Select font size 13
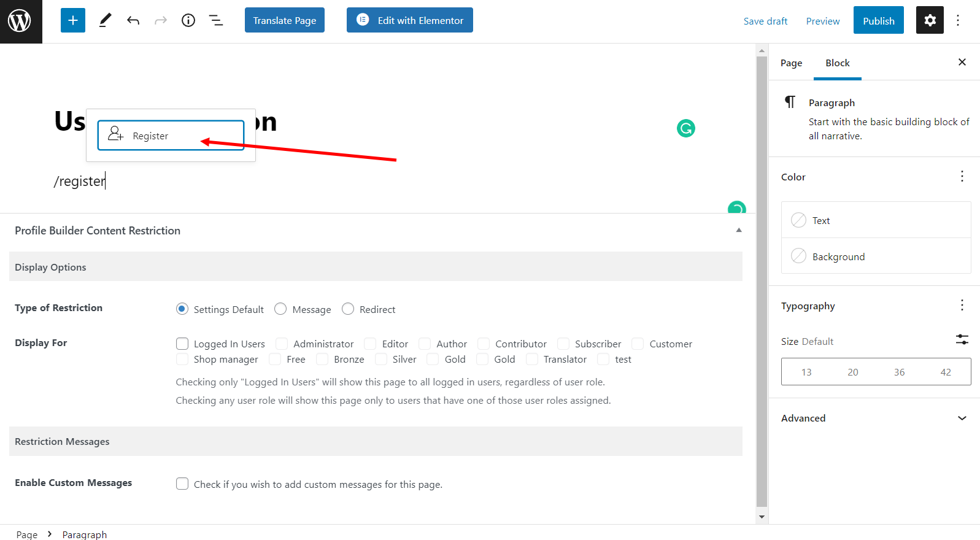This screenshot has width=980, height=540. [806, 372]
